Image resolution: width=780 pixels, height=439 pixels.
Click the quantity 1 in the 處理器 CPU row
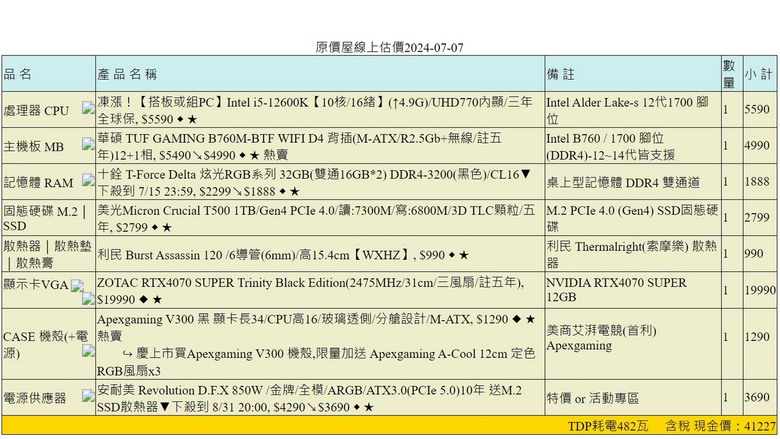pyautogui.click(x=726, y=110)
